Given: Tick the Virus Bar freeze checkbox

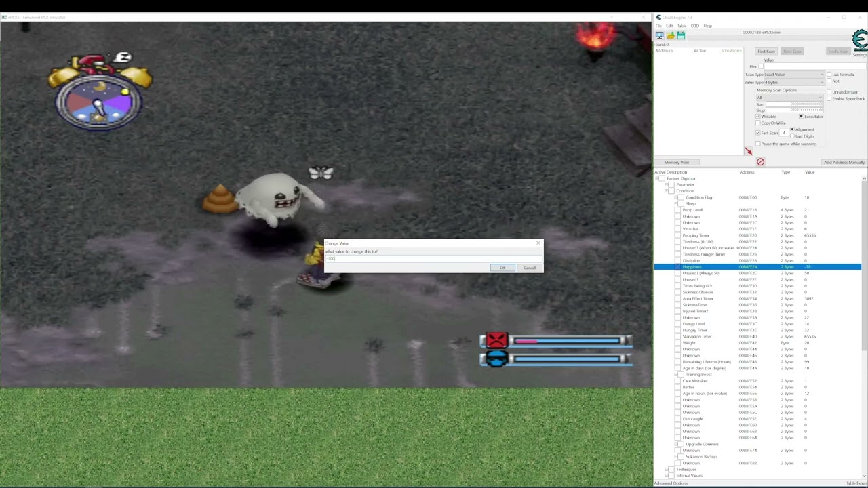Looking at the screenshot, I should coord(678,229).
